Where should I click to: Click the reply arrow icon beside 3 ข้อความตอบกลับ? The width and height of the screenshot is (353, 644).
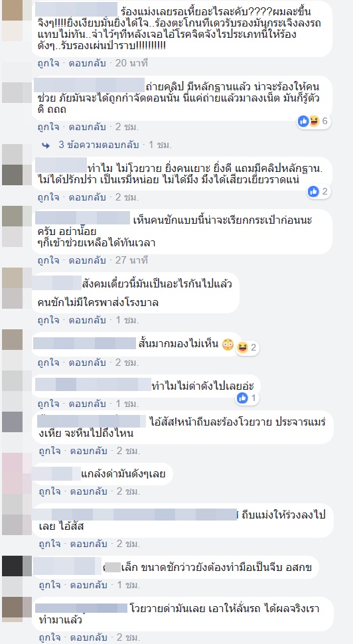[x=46, y=145]
